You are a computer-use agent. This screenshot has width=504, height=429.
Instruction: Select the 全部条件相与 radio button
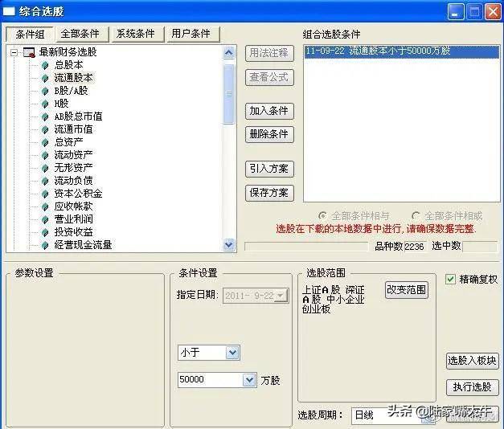322,215
